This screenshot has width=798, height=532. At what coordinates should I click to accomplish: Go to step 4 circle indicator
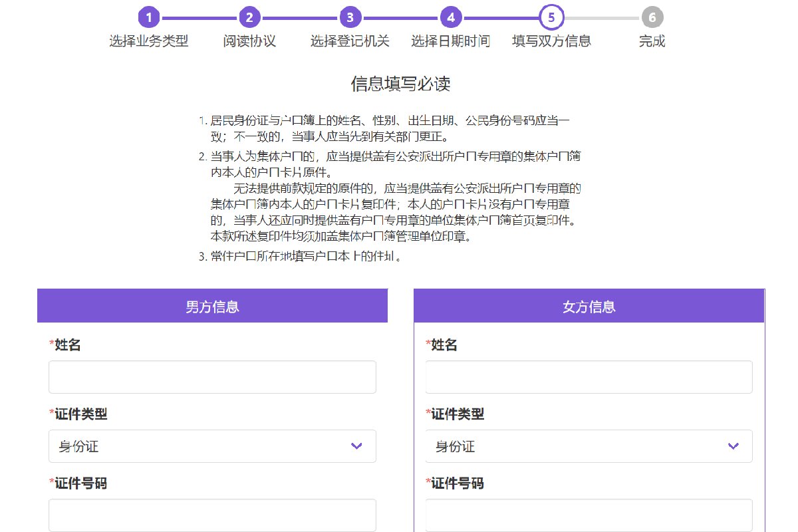point(450,18)
